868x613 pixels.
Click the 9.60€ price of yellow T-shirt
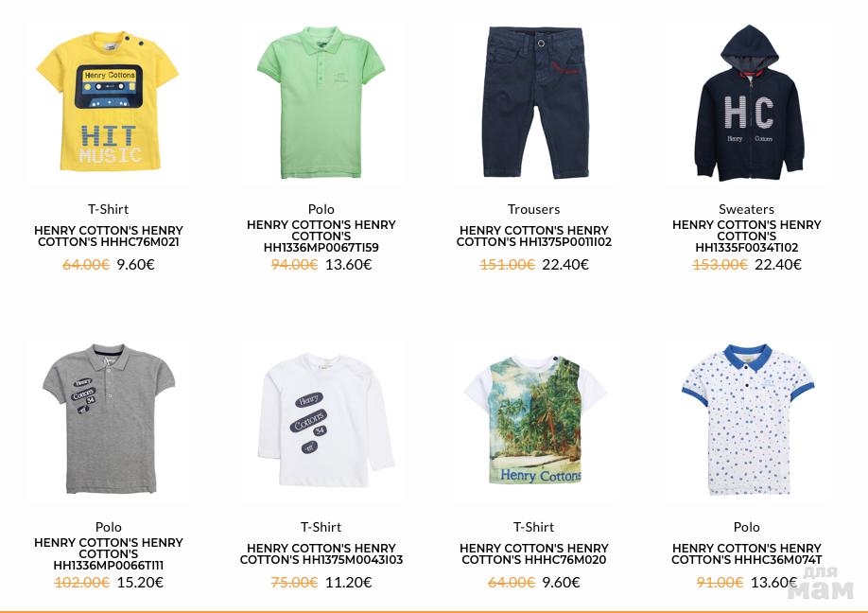(135, 265)
